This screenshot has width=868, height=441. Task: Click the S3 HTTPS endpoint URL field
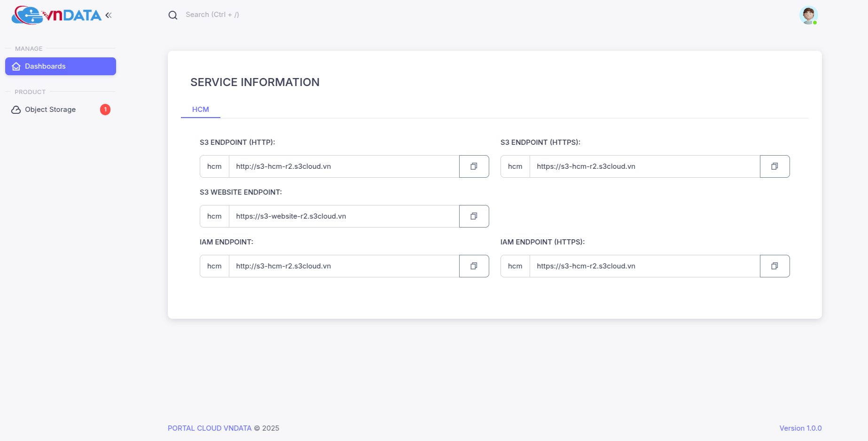click(645, 166)
